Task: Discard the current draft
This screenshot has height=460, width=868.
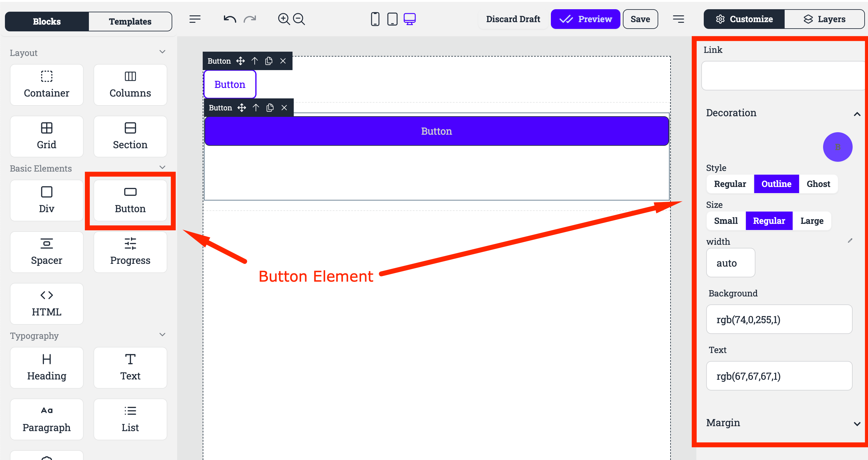Action: point(513,19)
